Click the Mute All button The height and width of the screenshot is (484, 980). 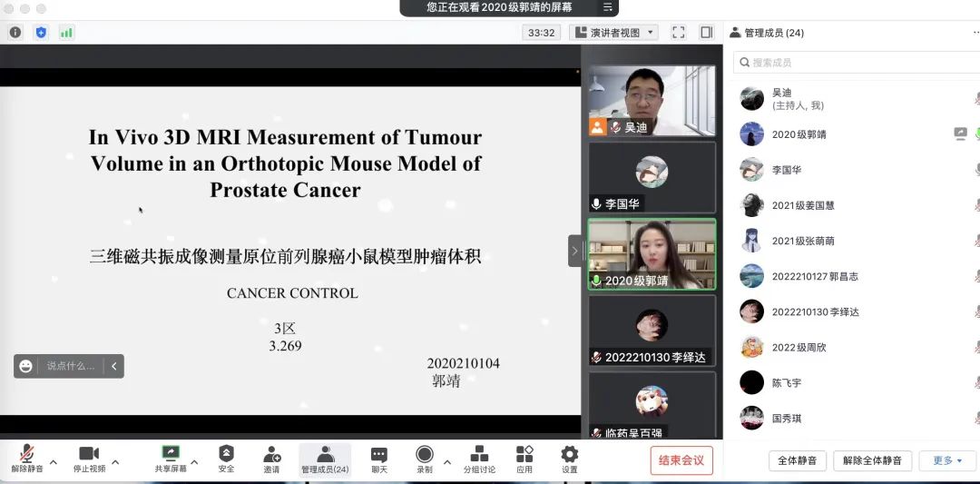[x=798, y=460]
